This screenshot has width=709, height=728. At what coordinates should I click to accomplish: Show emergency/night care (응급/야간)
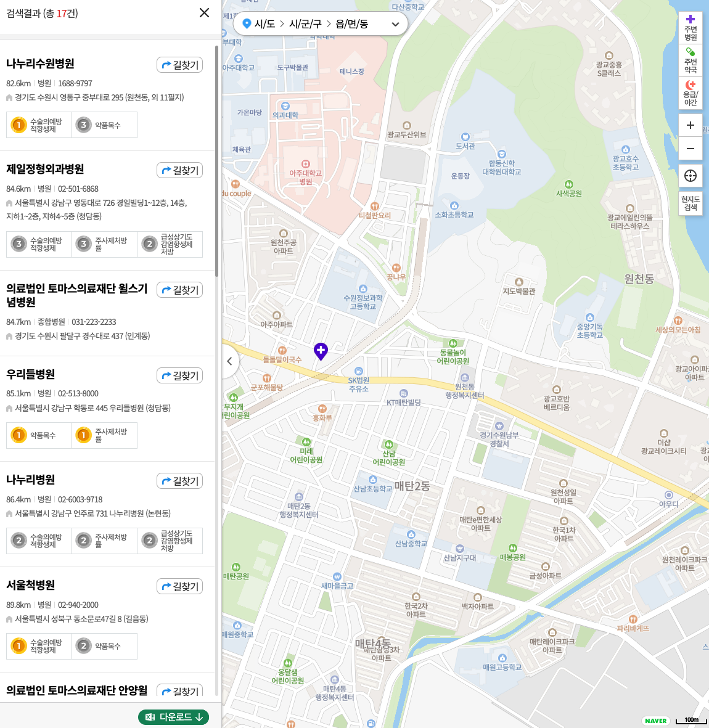tap(691, 93)
